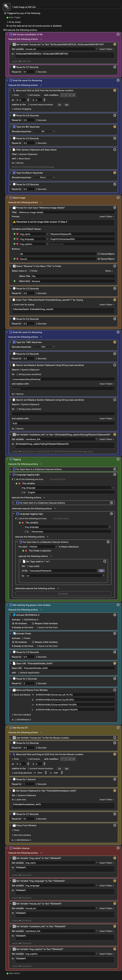Open gear menu of Prompt for User Input action

click(115, 208)
